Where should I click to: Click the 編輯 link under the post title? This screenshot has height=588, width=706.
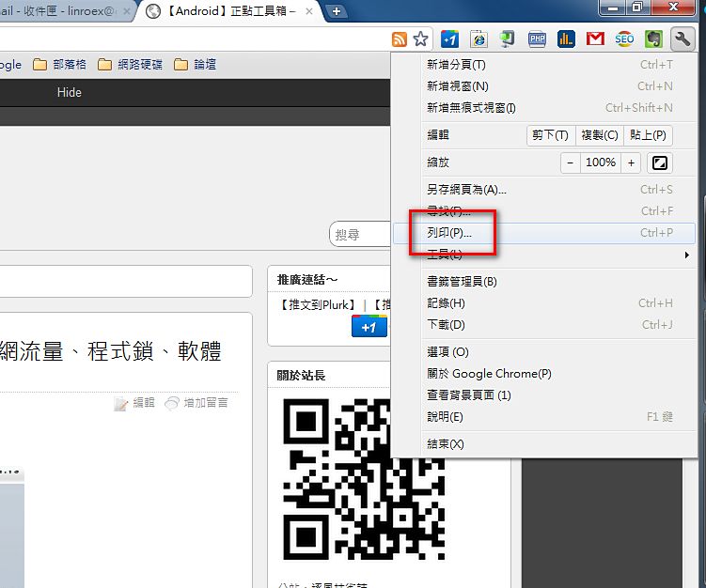click(134, 403)
